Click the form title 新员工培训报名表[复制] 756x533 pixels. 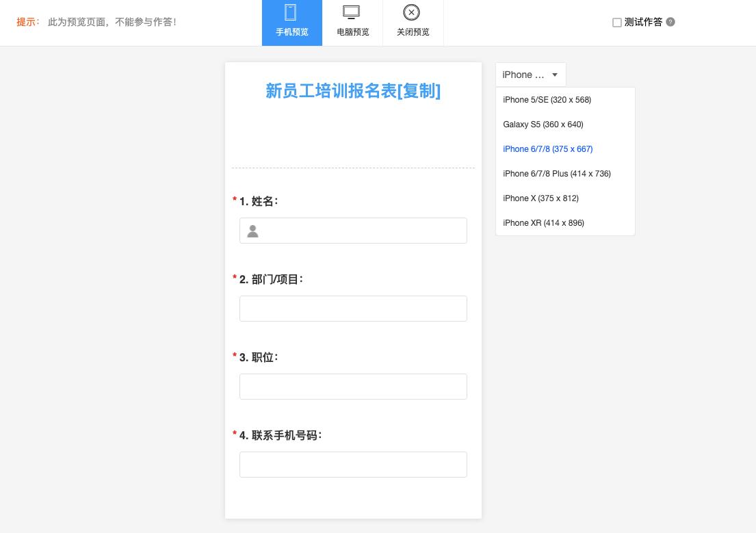click(x=353, y=91)
